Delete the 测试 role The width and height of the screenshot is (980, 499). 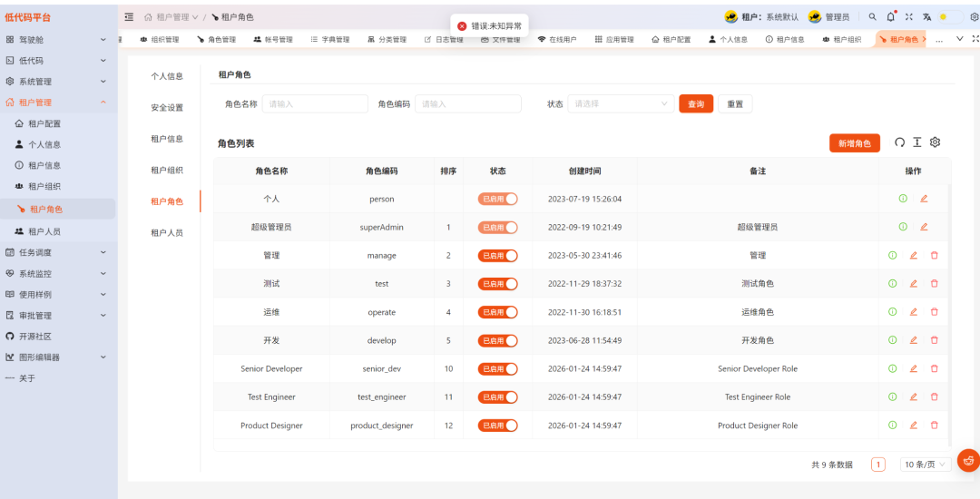click(935, 284)
